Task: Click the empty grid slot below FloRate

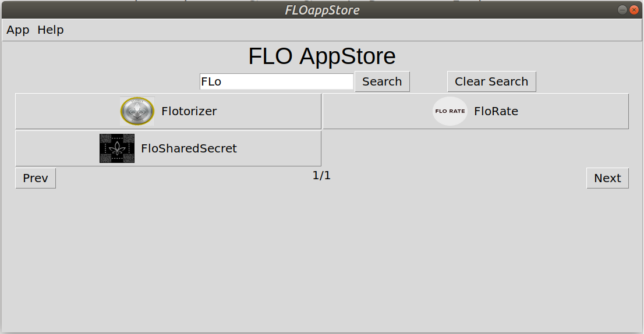Action: click(476, 148)
